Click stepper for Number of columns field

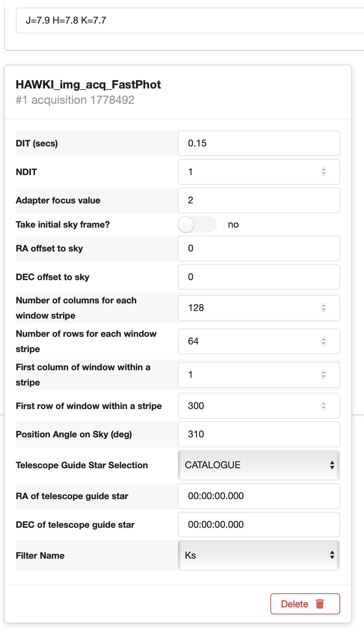tap(323, 308)
